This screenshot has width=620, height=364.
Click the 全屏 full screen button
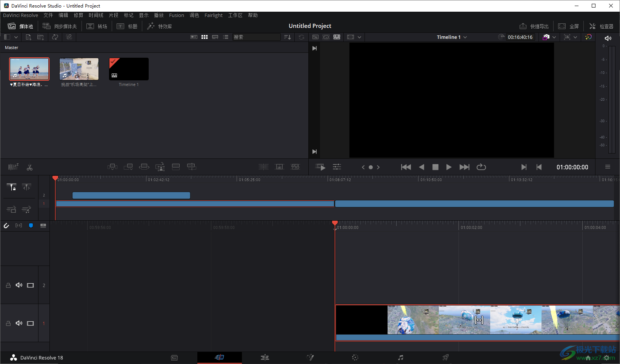click(x=569, y=26)
